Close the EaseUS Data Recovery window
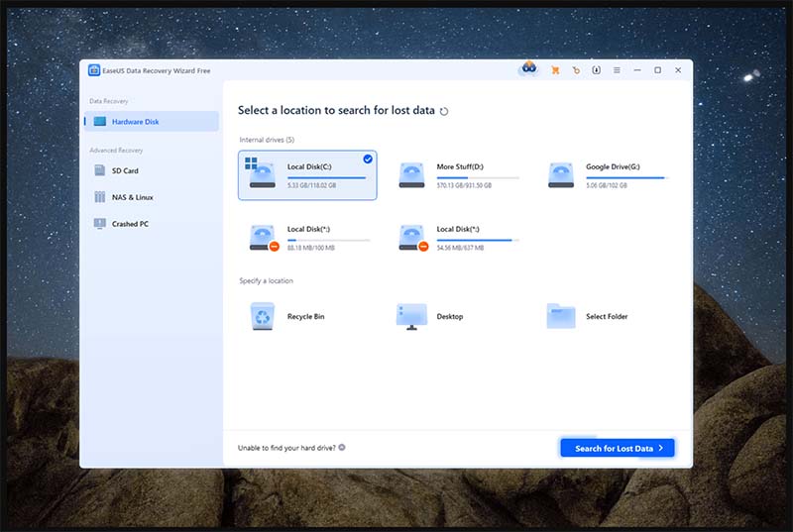 tap(678, 70)
